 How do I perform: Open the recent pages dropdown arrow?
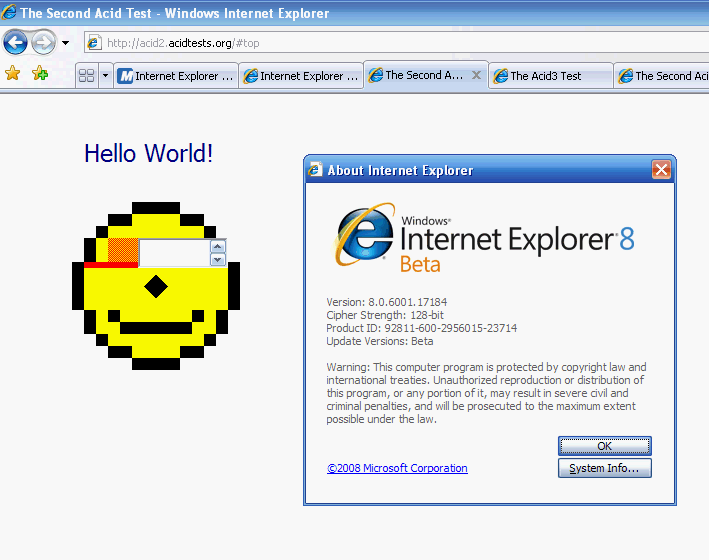tap(66, 43)
